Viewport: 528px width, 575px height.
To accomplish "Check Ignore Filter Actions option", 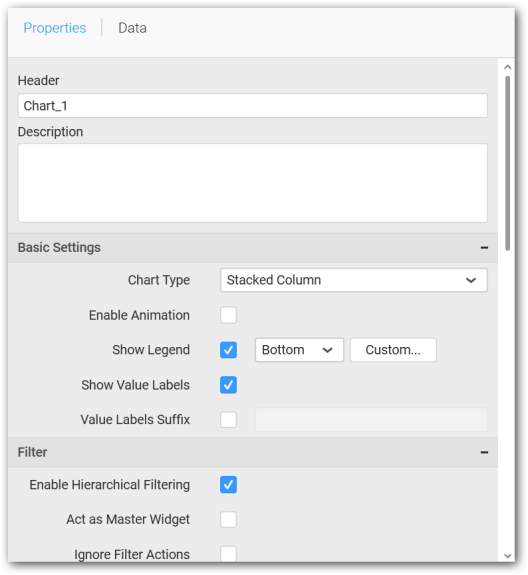I will [x=228, y=554].
